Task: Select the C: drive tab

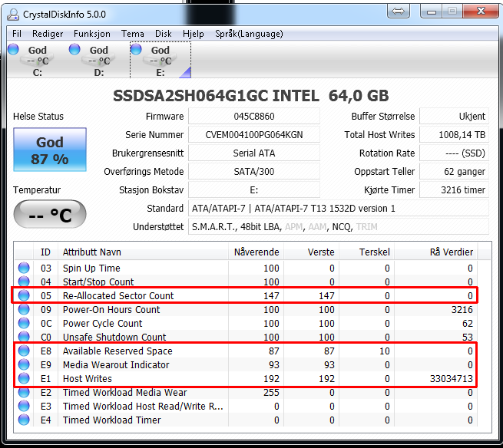Action: [x=37, y=61]
